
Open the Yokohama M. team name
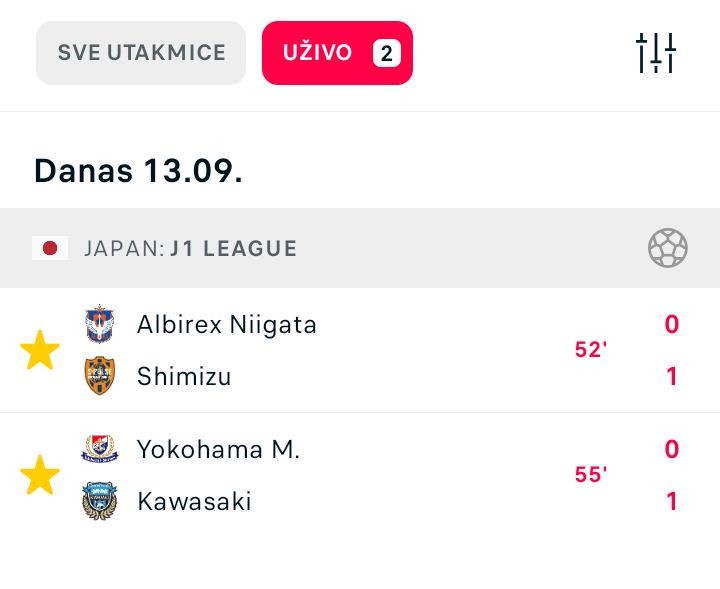click(x=219, y=449)
